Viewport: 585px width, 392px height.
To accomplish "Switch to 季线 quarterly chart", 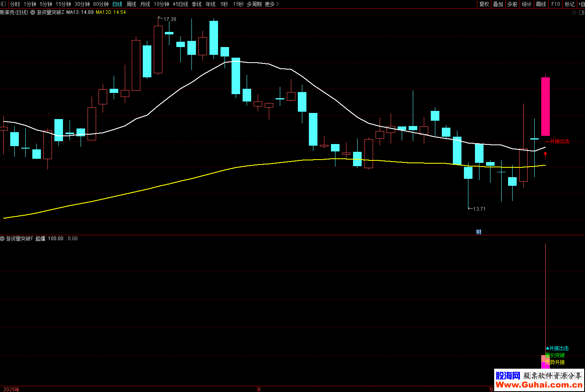I will coord(197,4).
